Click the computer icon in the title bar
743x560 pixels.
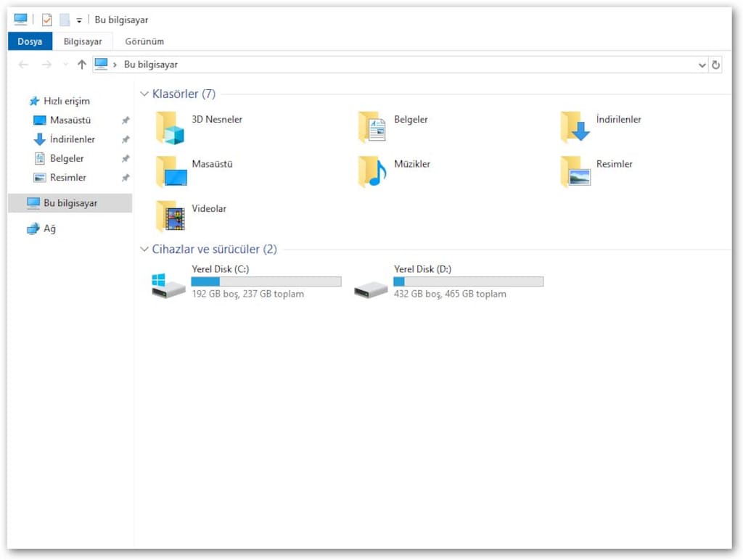20,20
